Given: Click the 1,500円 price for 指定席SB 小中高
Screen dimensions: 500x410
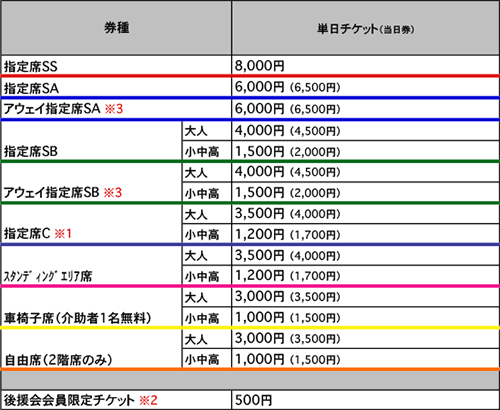Looking at the screenshot, I should (260, 152).
